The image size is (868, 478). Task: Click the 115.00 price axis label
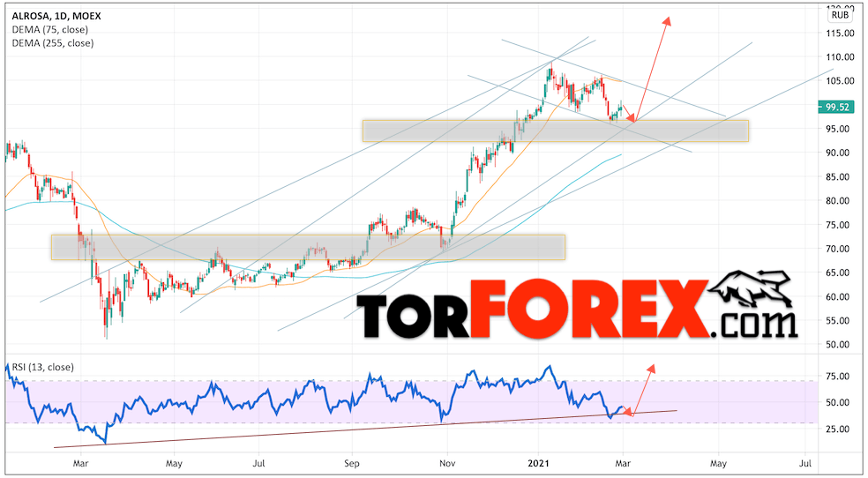tap(840, 34)
